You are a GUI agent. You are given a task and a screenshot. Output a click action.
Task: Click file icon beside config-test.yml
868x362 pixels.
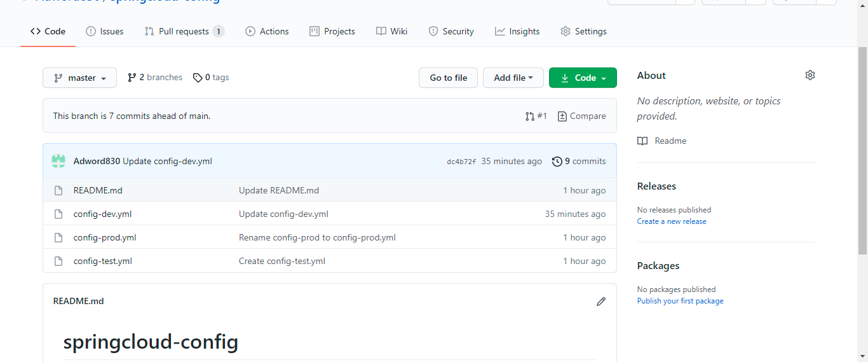coord(58,261)
